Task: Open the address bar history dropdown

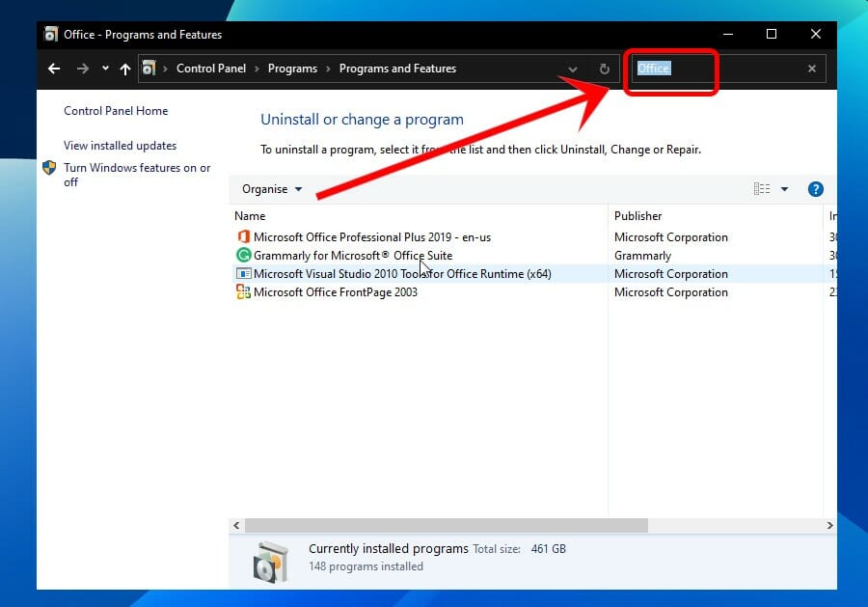Action: pos(573,69)
